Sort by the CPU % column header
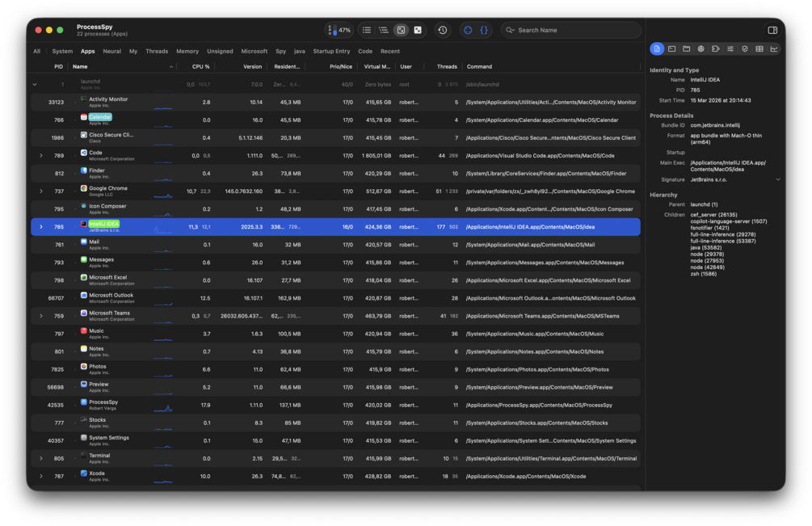The width and height of the screenshot is (812, 526). tap(201, 67)
